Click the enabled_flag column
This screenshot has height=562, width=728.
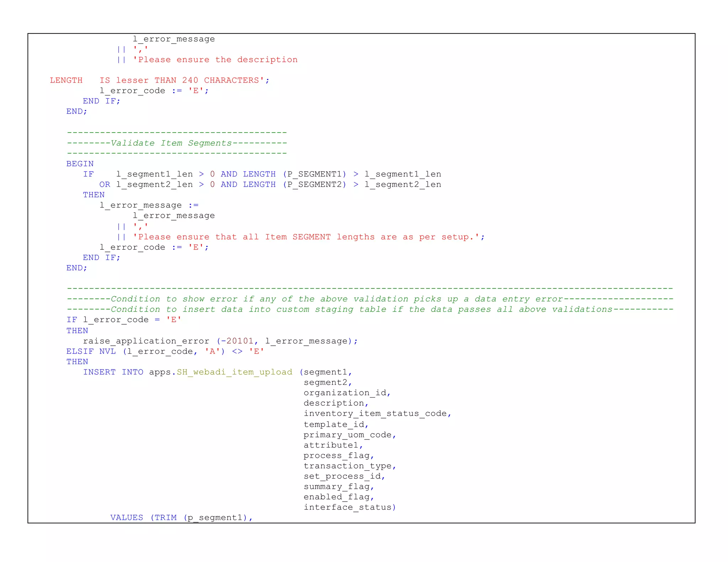(x=337, y=497)
